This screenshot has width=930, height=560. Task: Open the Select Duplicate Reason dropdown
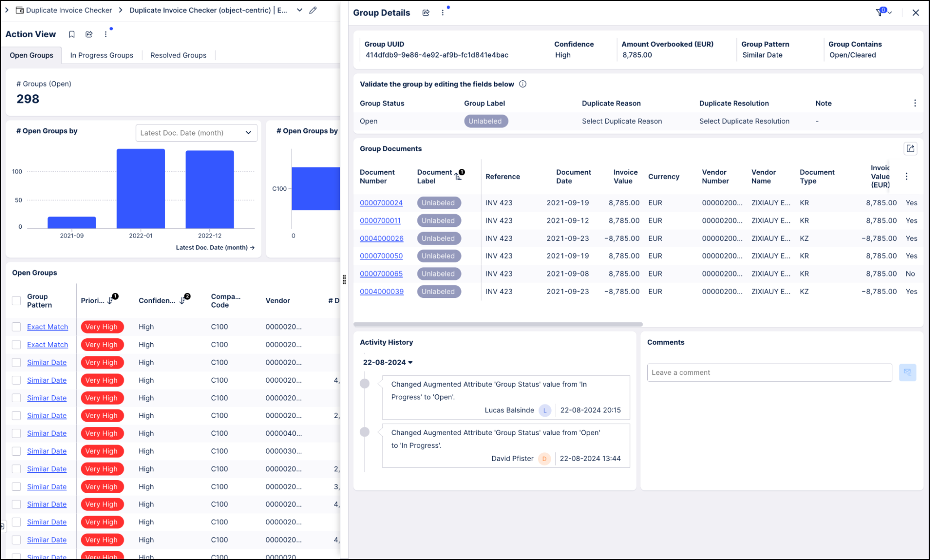click(x=622, y=121)
